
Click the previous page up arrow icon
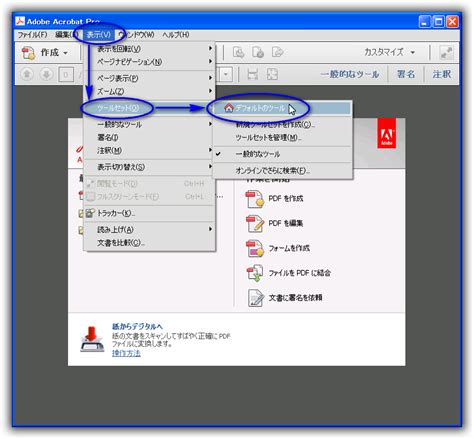[x=27, y=74]
